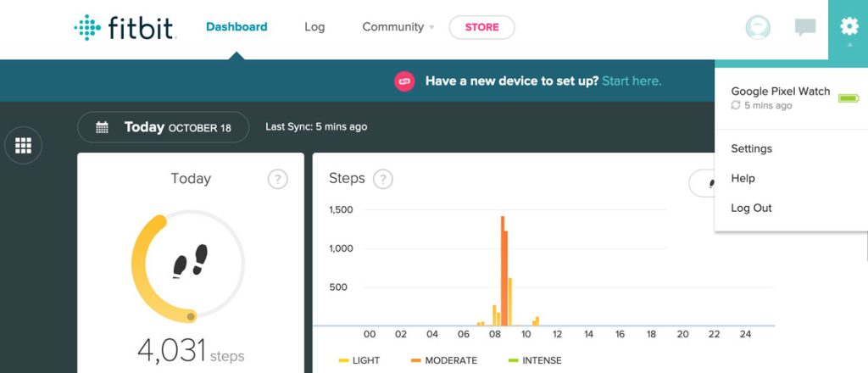Open the dashboard tile grid icon

(24, 146)
